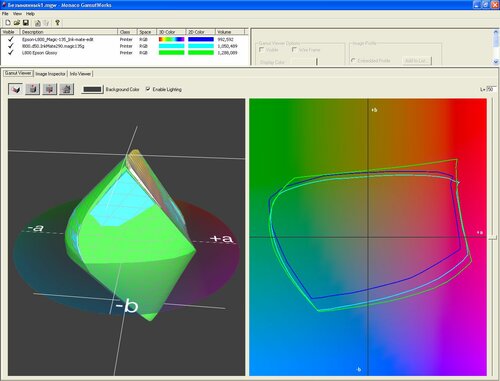Switch to the Image Inspector tab
500x381 pixels.
pyautogui.click(x=50, y=74)
